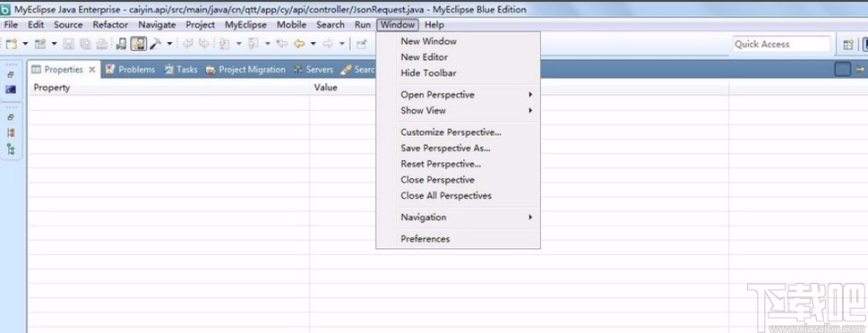Click the greyed-out Forward navigation arrow
This screenshot has height=333, width=868.
[328, 44]
